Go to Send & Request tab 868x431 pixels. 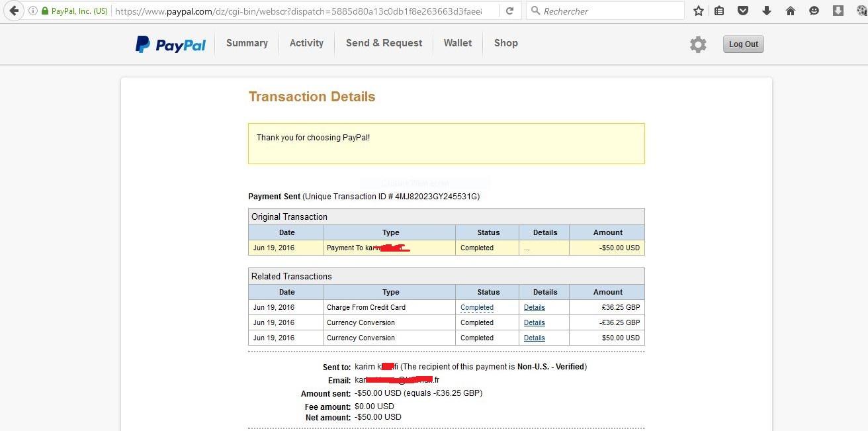pyautogui.click(x=384, y=43)
